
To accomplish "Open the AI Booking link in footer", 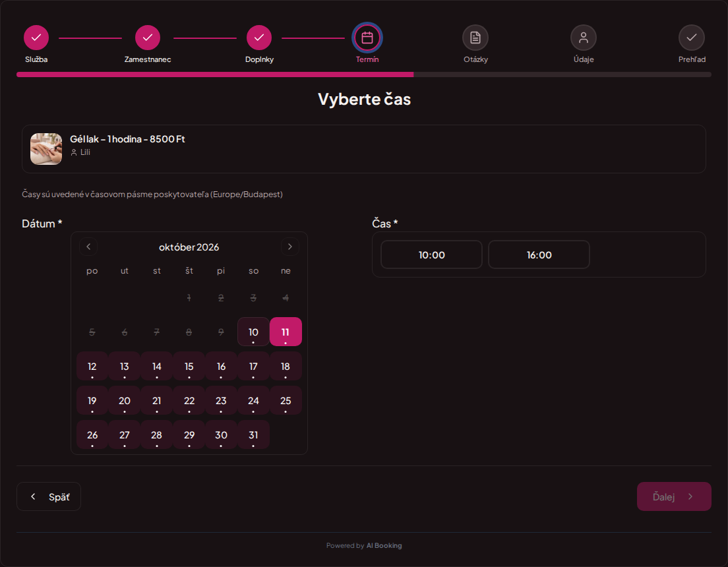I will pyautogui.click(x=384, y=546).
